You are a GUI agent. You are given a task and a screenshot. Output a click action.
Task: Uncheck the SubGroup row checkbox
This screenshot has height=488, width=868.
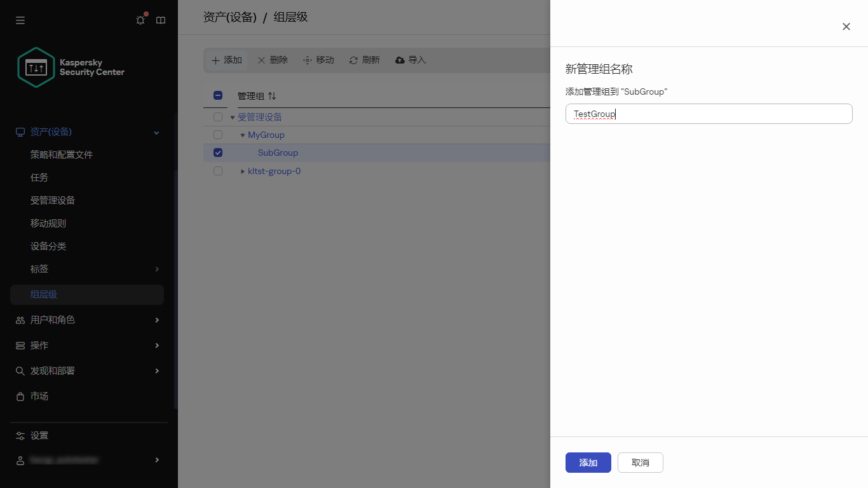click(x=218, y=152)
